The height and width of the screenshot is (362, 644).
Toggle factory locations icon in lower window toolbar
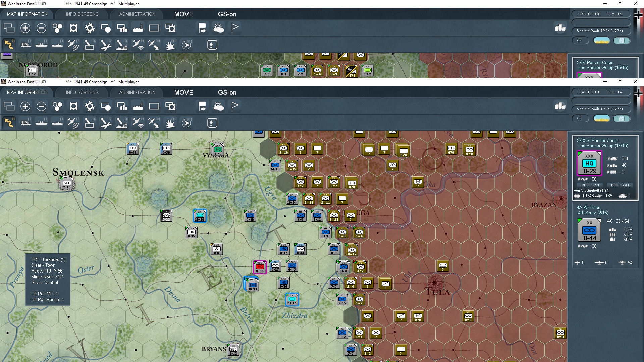pyautogui.click(x=138, y=106)
